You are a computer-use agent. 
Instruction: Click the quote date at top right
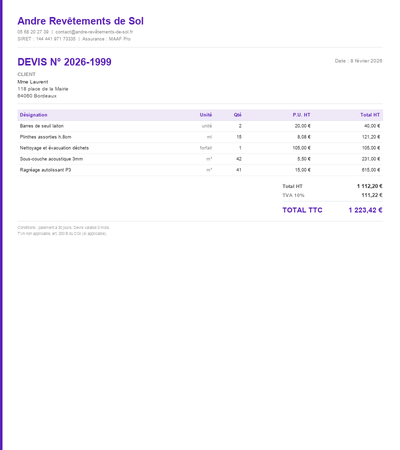358,61
